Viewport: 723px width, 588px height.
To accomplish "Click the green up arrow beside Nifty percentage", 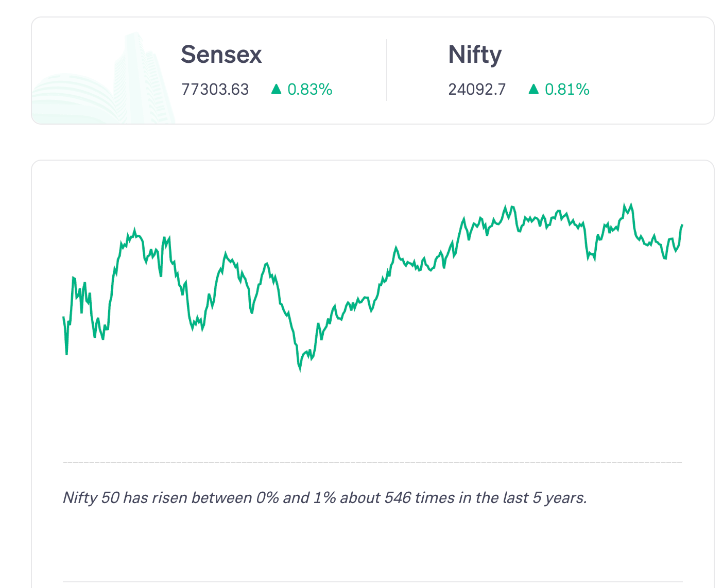I will point(533,90).
